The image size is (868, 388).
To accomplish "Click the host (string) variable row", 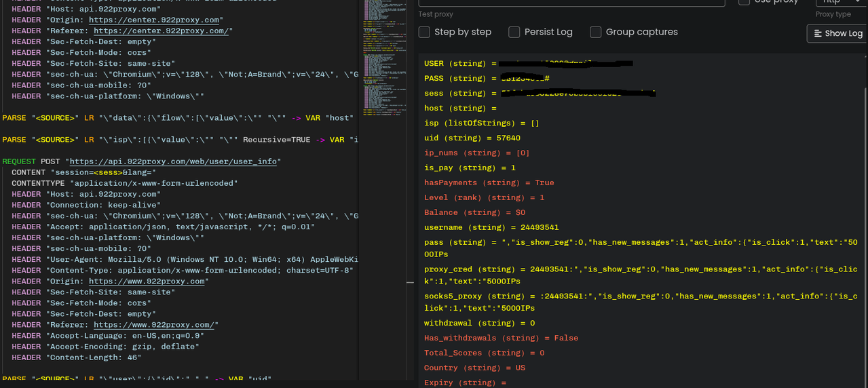I will point(461,108).
